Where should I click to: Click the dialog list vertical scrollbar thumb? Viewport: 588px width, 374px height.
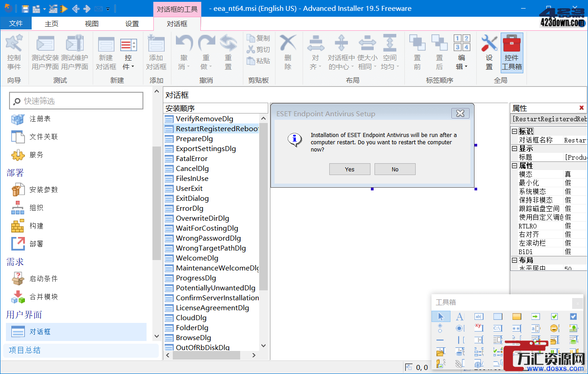264,207
